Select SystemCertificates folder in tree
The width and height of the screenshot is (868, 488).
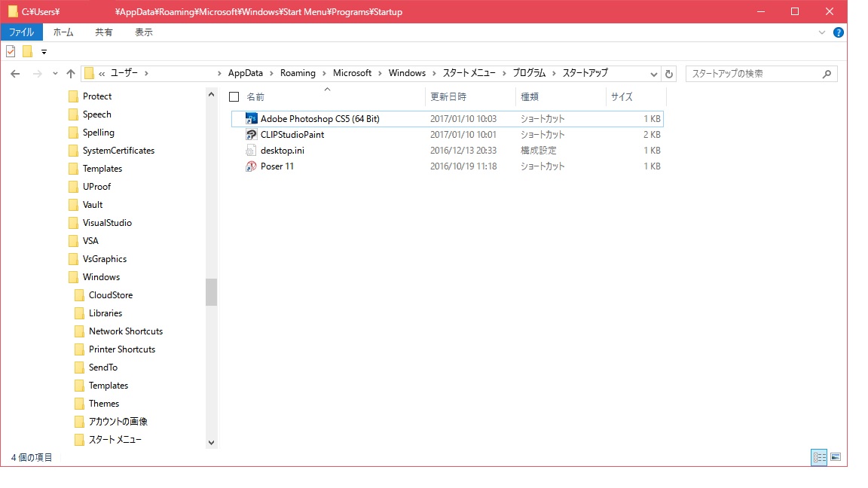[112, 151]
